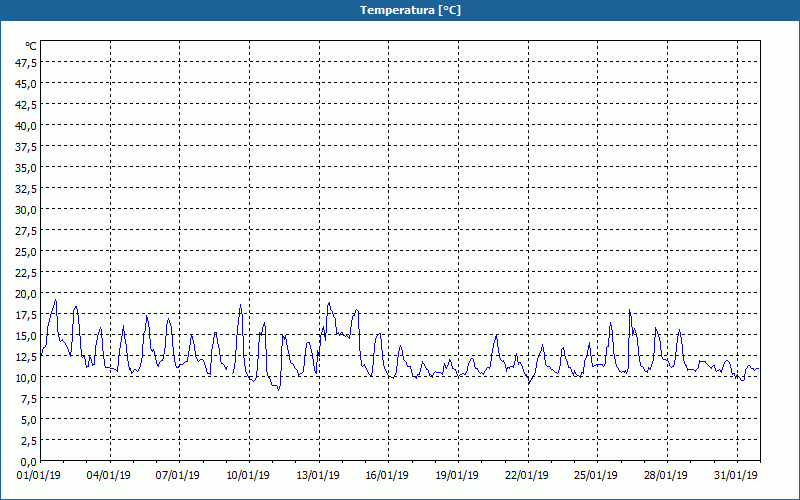Click the 01/01/19 date label
The height and width of the screenshot is (500, 800).
[39, 476]
